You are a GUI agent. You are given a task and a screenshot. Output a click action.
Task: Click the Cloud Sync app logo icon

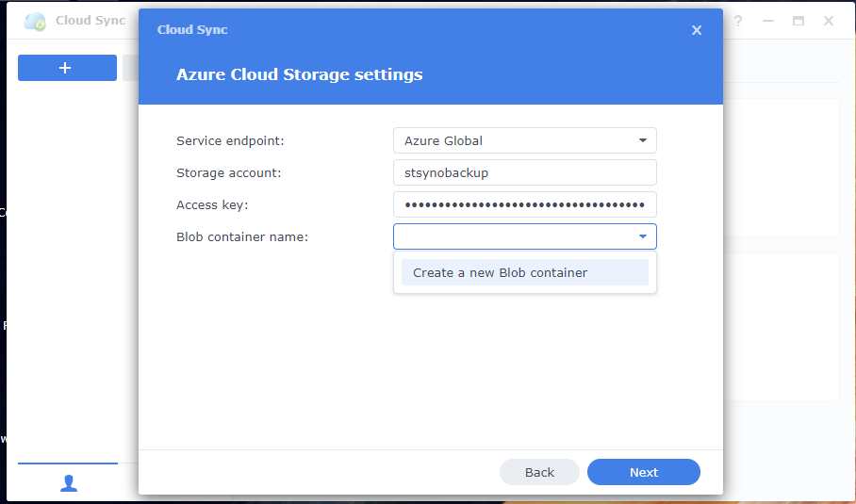tap(35, 21)
